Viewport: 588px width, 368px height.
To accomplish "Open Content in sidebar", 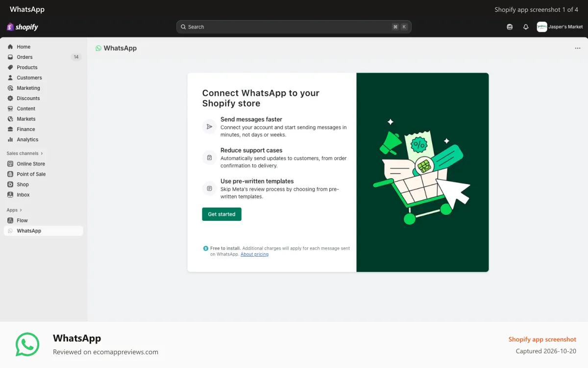I will [x=26, y=108].
